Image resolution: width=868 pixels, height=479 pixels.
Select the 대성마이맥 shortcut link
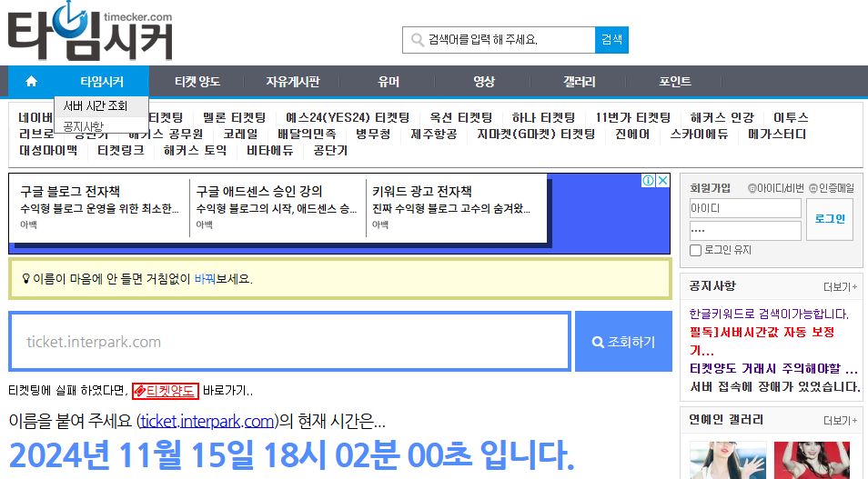(x=48, y=151)
